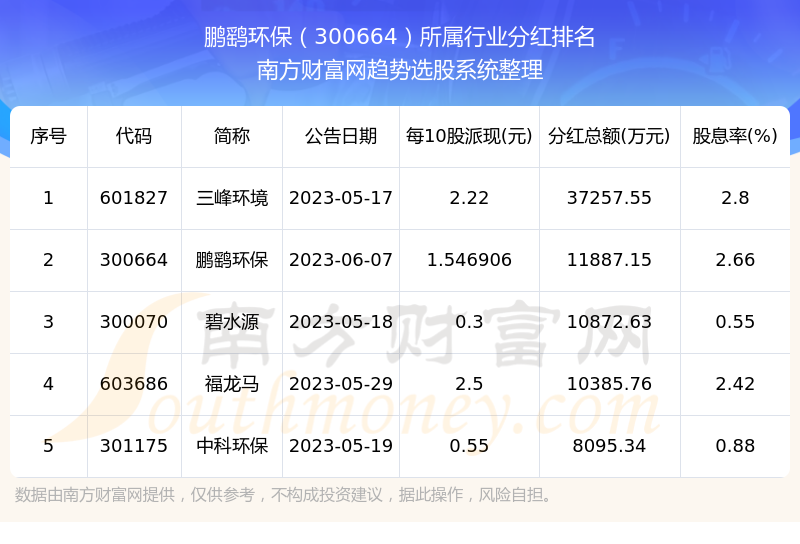The image size is (800, 544).
Task: Click the page title mentioning 所属行业分红排名
Action: click(400, 38)
